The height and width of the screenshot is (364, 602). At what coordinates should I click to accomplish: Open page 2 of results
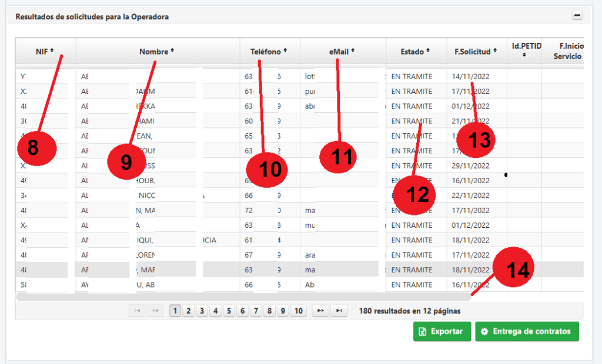point(188,311)
